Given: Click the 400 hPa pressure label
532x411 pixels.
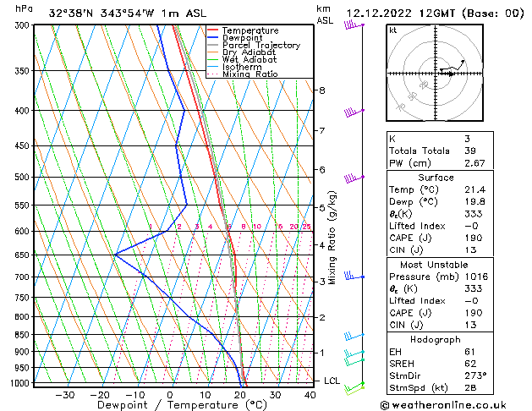Looking at the screenshot, I should (24, 111).
